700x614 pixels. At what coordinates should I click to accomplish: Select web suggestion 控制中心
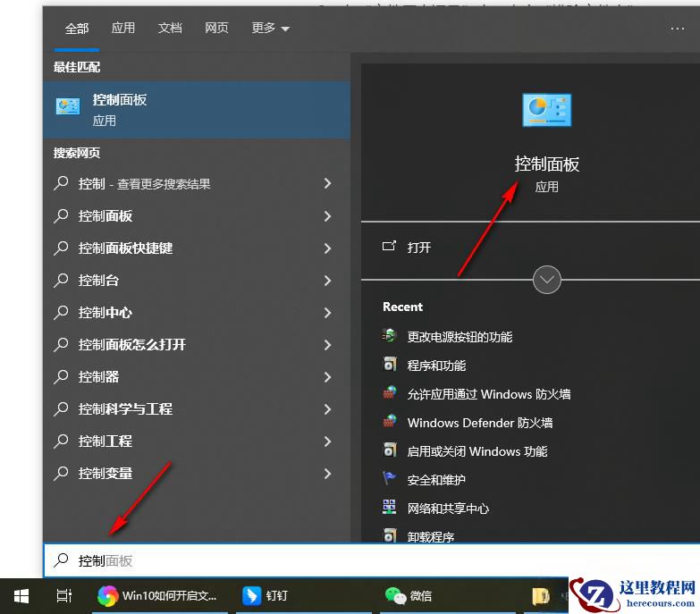(197, 312)
